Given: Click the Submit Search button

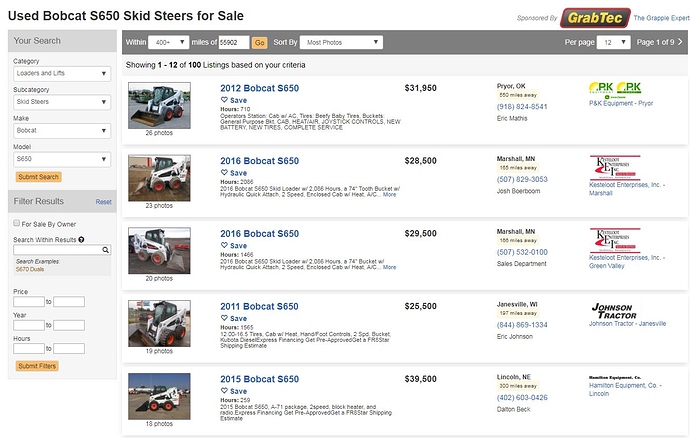Looking at the screenshot, I should [39, 177].
